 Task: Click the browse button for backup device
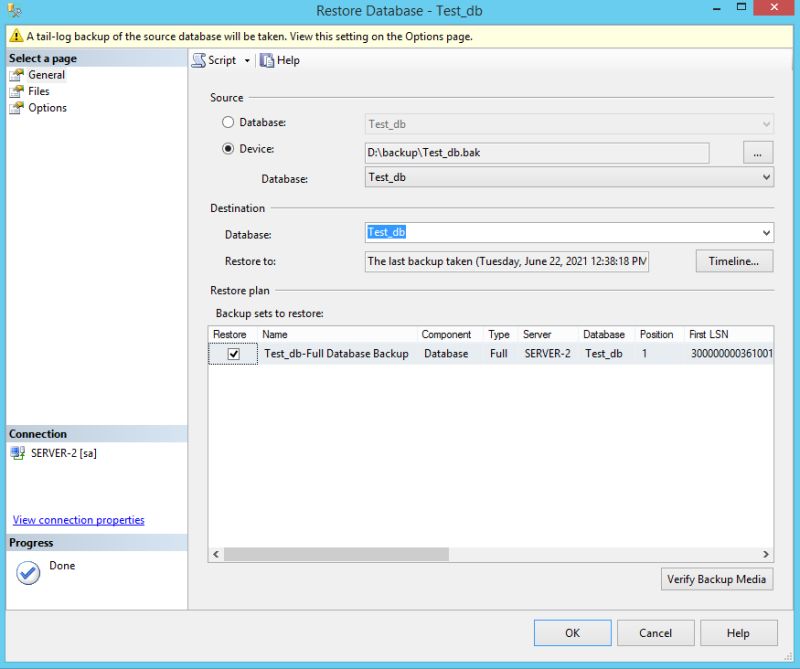(x=757, y=152)
